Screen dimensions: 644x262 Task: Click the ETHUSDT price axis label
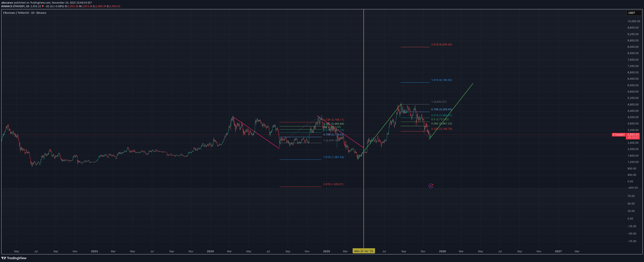[x=618, y=135]
